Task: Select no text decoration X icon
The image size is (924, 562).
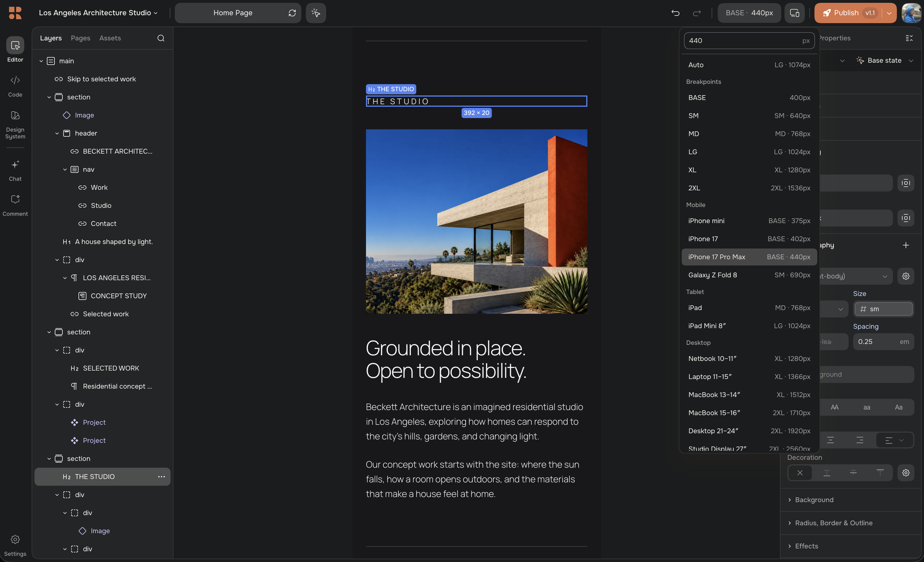Action: [x=800, y=472]
